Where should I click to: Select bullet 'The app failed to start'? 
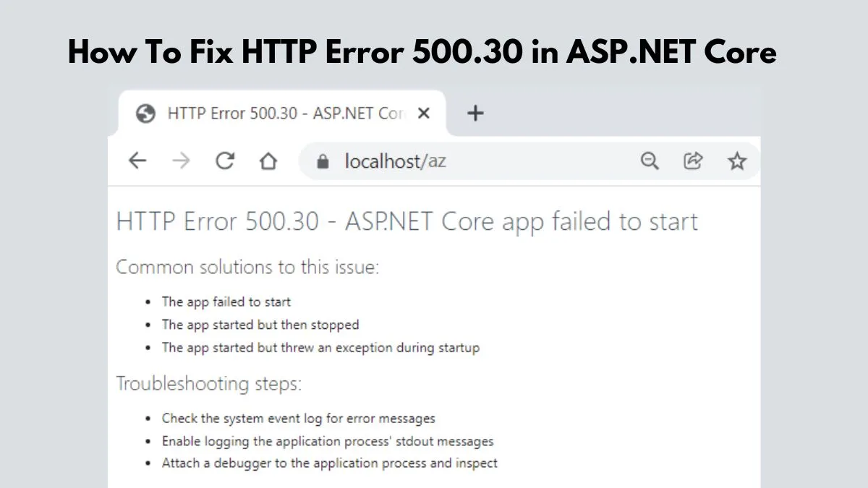(x=226, y=301)
